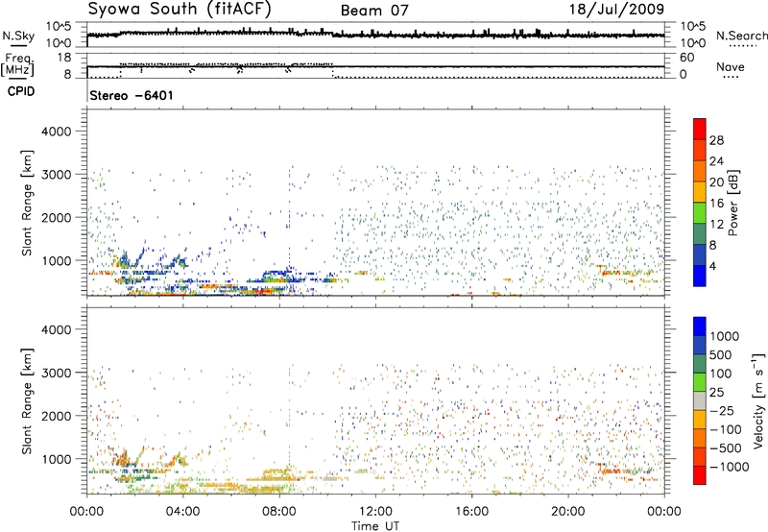Screen dimensions: 768x532
Task: Click the 'Slant Range [km]' label of power panel
Action: [x=27, y=203]
